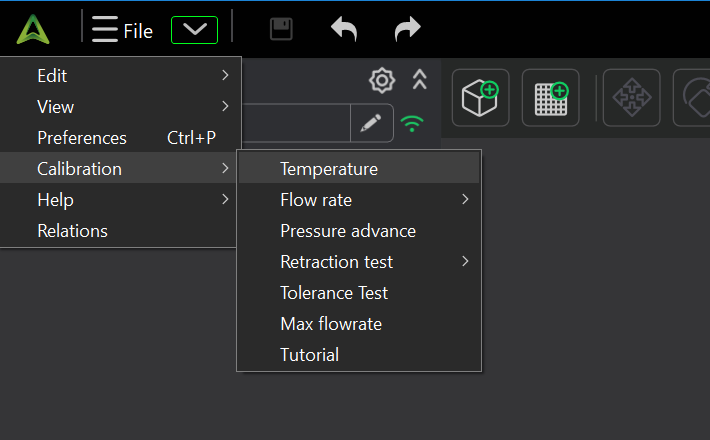Open the File hamburger menu

pos(121,30)
